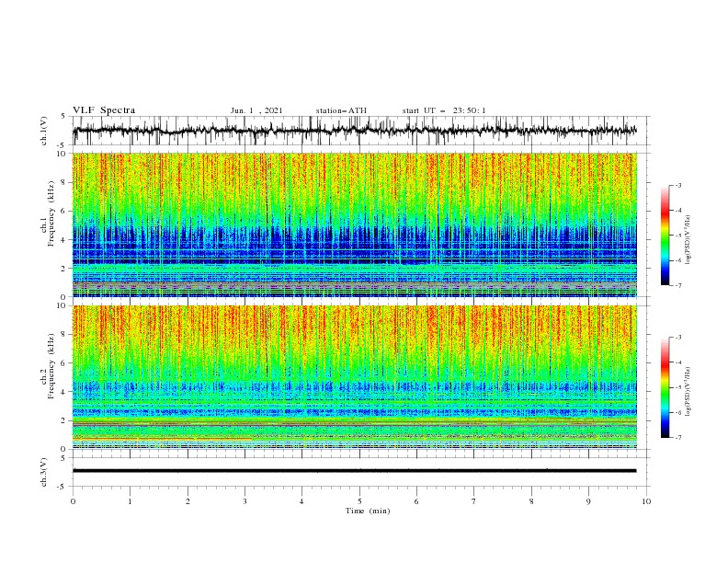Click the ch.1 voltage waveform trace
This screenshot has height=563, width=728.
coord(354,131)
